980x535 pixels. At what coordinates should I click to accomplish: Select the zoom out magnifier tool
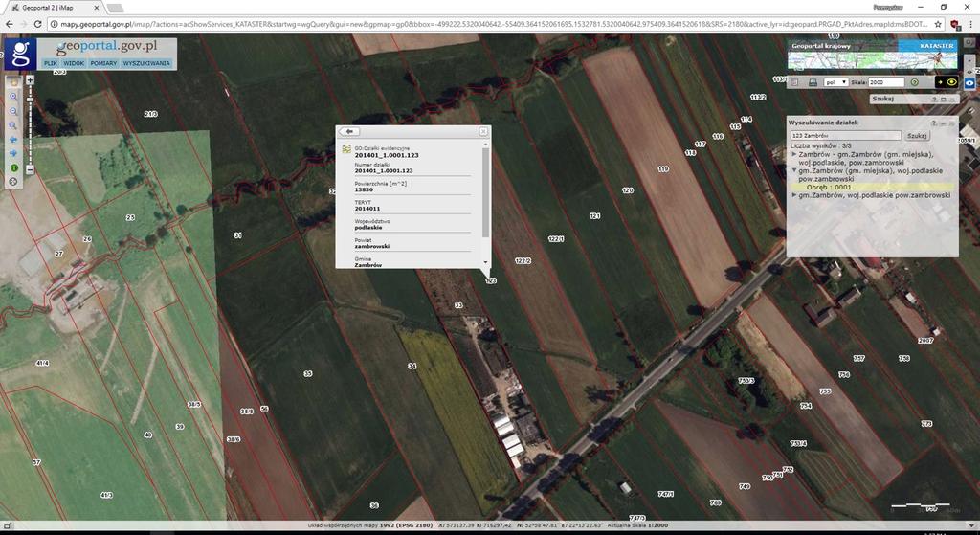(13, 111)
